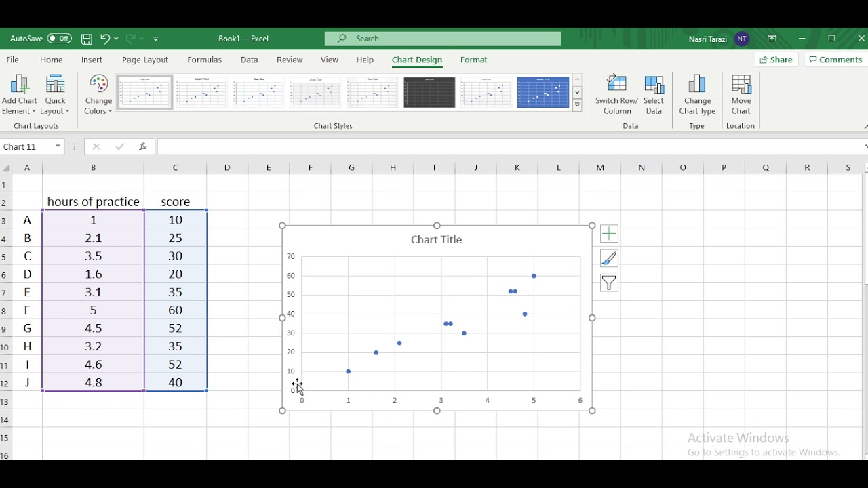Select column header K
This screenshot has height=488, width=868.
[517, 167]
